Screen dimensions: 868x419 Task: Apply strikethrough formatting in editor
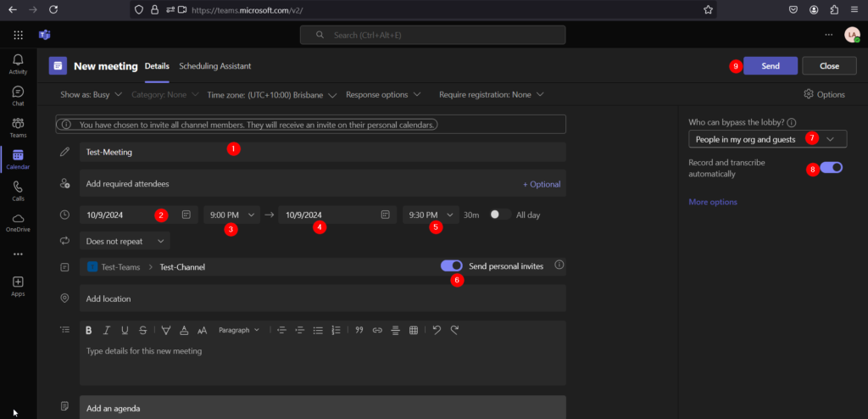pos(142,330)
